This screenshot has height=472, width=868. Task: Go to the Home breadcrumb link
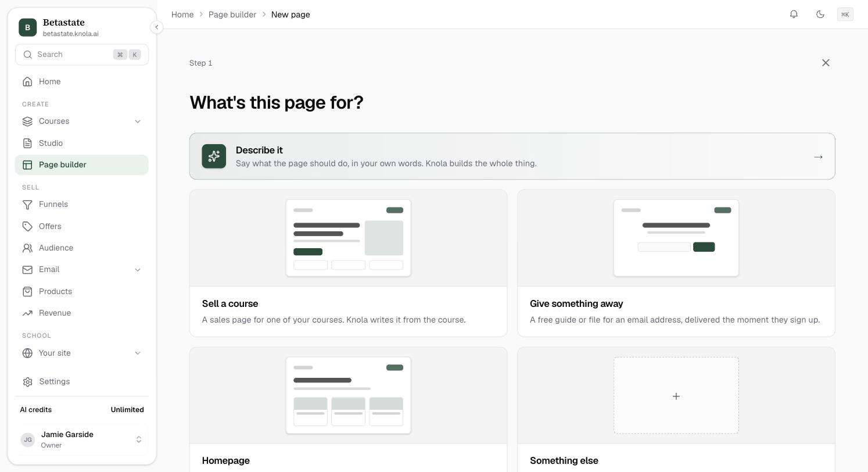point(182,15)
